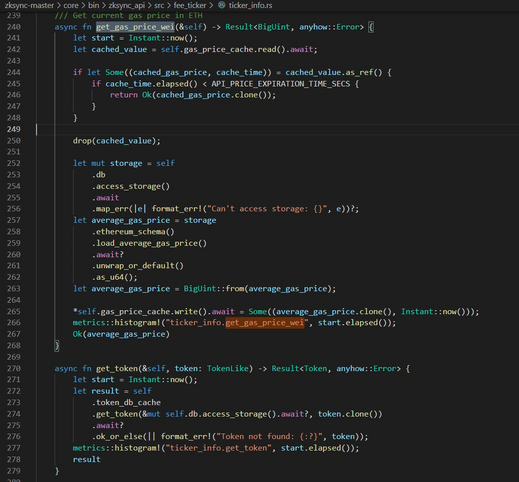
Task: Select the core breadcrumb segment
Action: (x=71, y=5)
